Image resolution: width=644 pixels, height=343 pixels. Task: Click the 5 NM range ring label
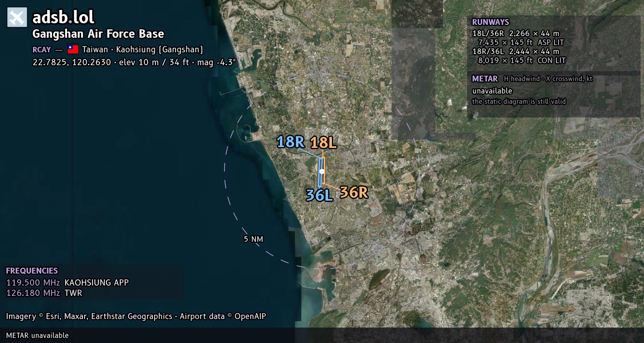(x=253, y=239)
